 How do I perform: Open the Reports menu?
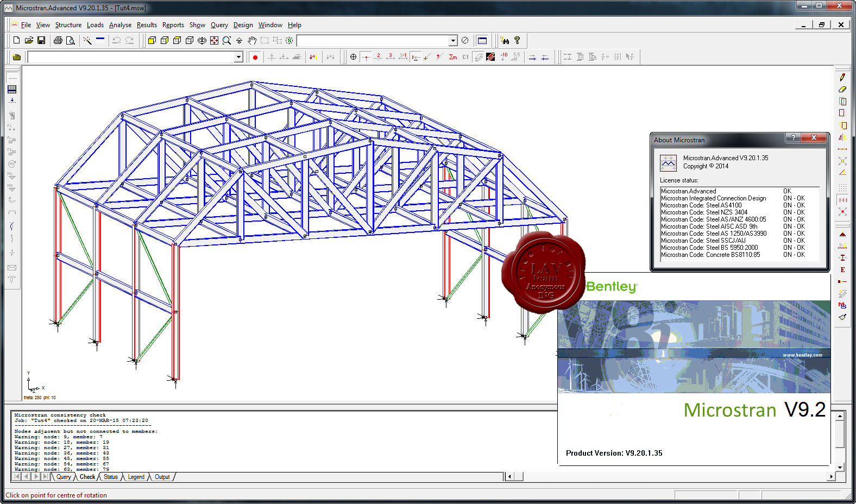pos(173,25)
